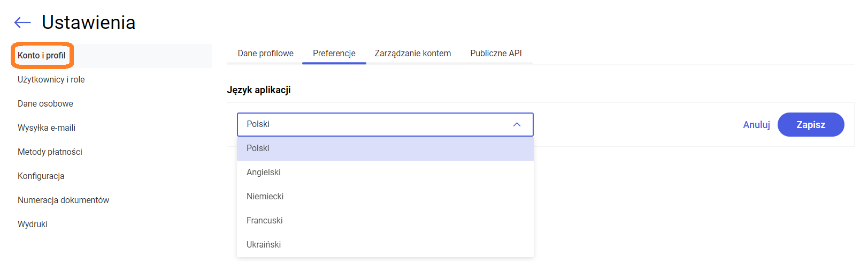
Task: Switch to Preferencje tab
Action: click(x=334, y=54)
